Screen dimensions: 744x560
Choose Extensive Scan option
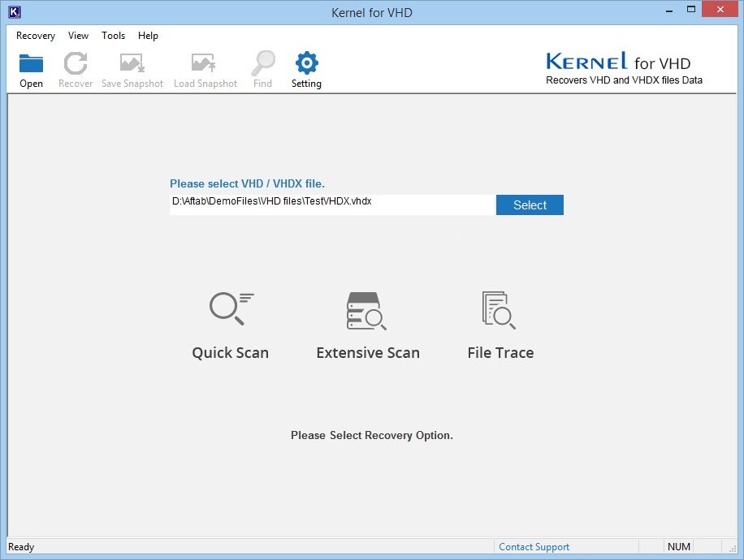[x=368, y=326]
